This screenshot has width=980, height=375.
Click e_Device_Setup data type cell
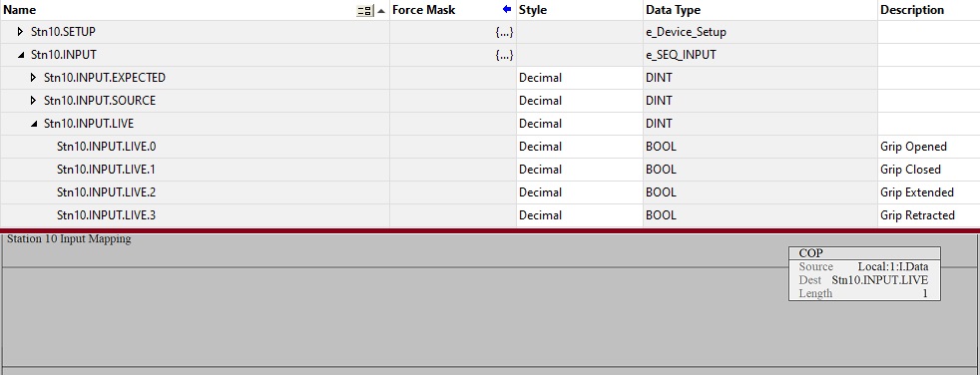click(x=760, y=32)
